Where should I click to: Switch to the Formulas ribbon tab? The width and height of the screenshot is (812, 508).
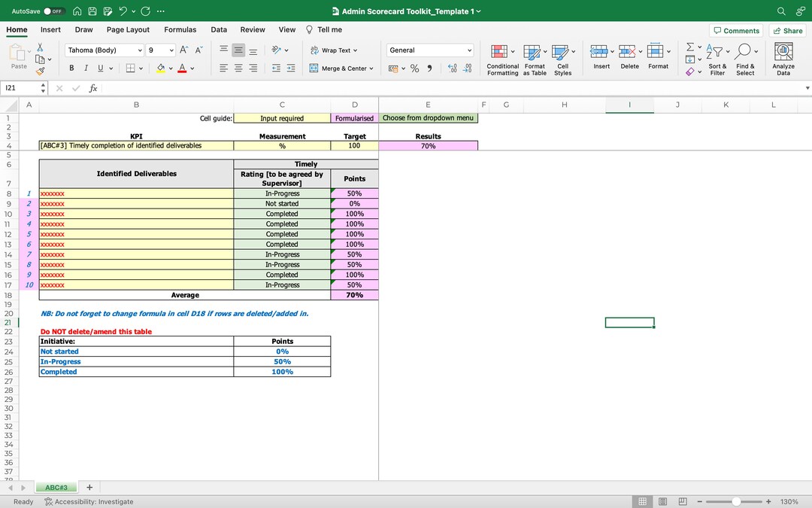(x=180, y=29)
